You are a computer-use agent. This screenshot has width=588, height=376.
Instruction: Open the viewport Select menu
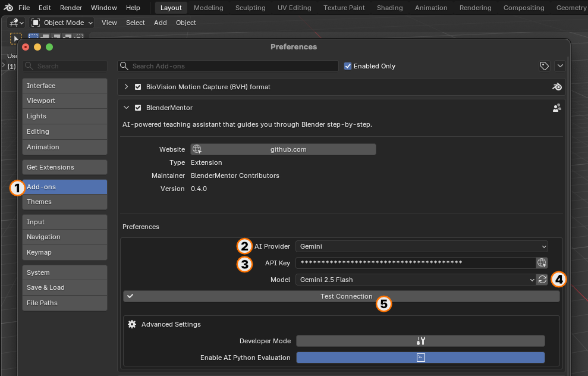pos(136,23)
